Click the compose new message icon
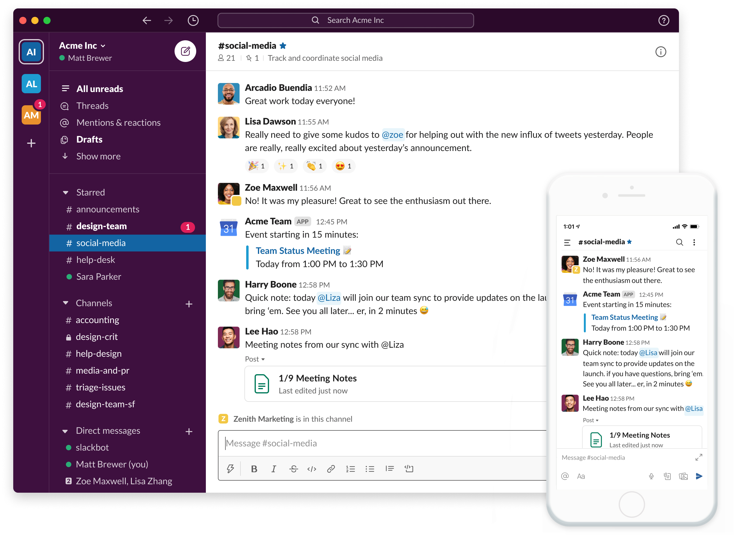Viewport: 756px width, 536px height. (185, 51)
